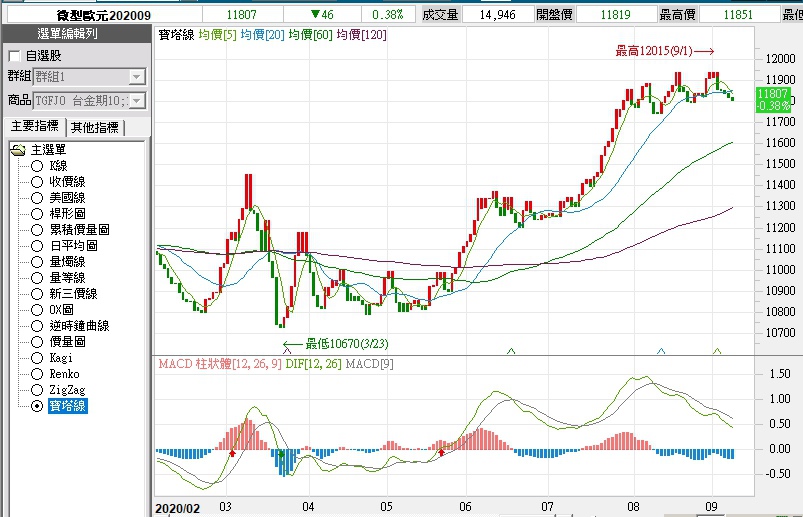This screenshot has height=517, width=803.
Task: Choose the OX圖 radio option
Action: (x=37, y=310)
